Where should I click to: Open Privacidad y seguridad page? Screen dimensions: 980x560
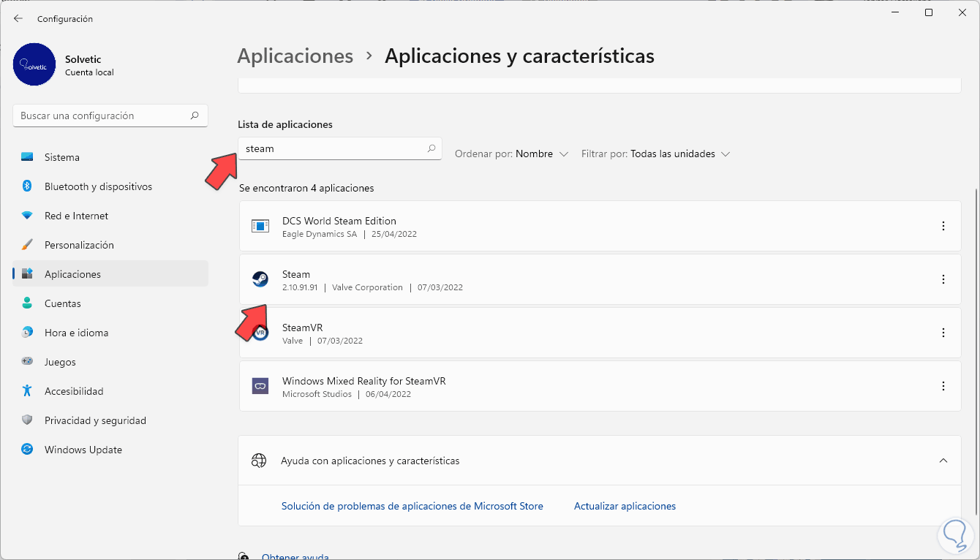(110, 420)
